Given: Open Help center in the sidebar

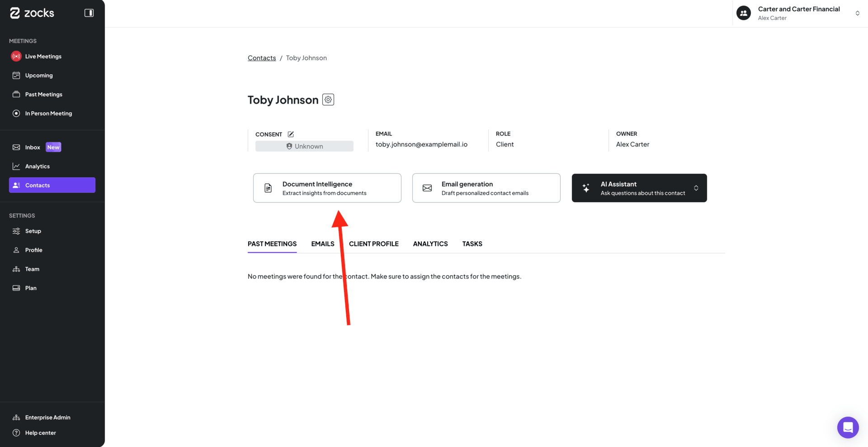Looking at the screenshot, I should [40, 433].
